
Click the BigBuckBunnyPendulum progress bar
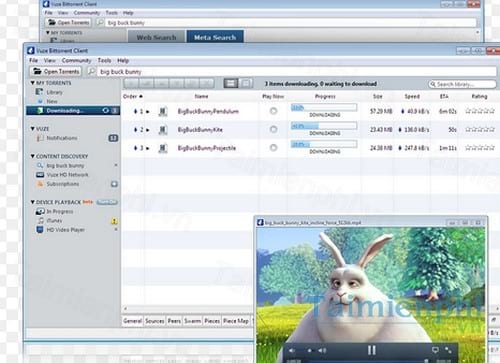click(324, 108)
